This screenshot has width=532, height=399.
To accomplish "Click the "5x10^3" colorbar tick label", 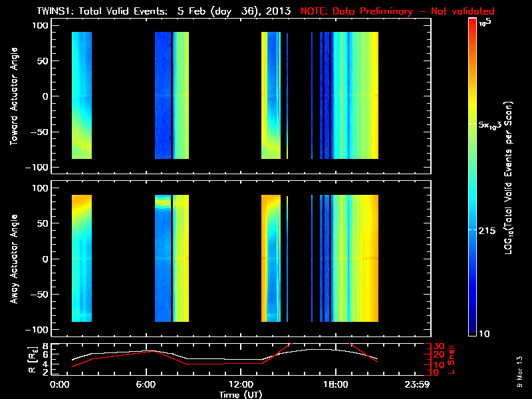I will (x=489, y=124).
